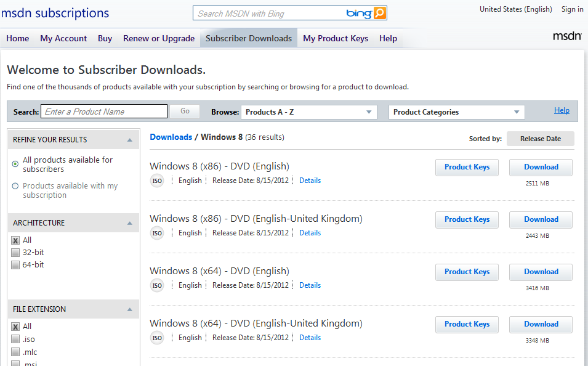Click ISO icon for Windows 8 (x86) DVD (English)
The height and width of the screenshot is (366, 588).
[157, 181]
